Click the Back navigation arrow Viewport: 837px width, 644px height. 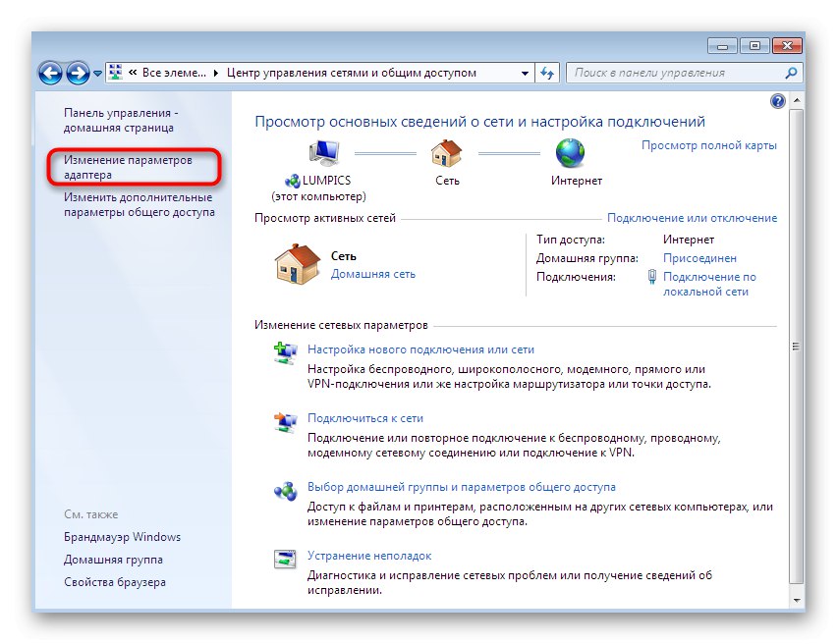tap(51, 73)
